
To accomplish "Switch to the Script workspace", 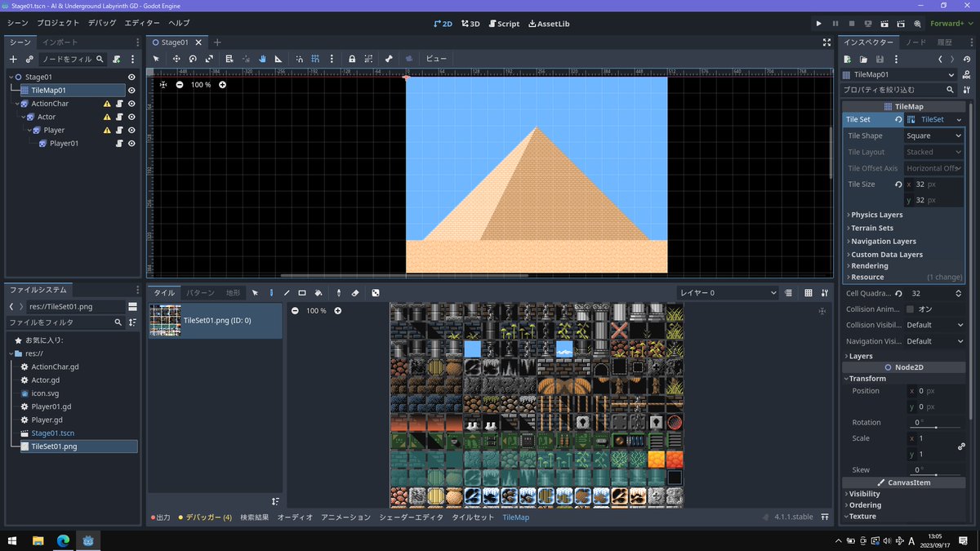I will (504, 24).
